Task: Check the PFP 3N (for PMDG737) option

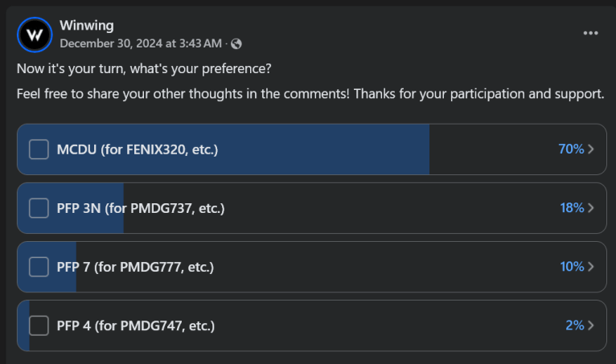Action: (39, 208)
